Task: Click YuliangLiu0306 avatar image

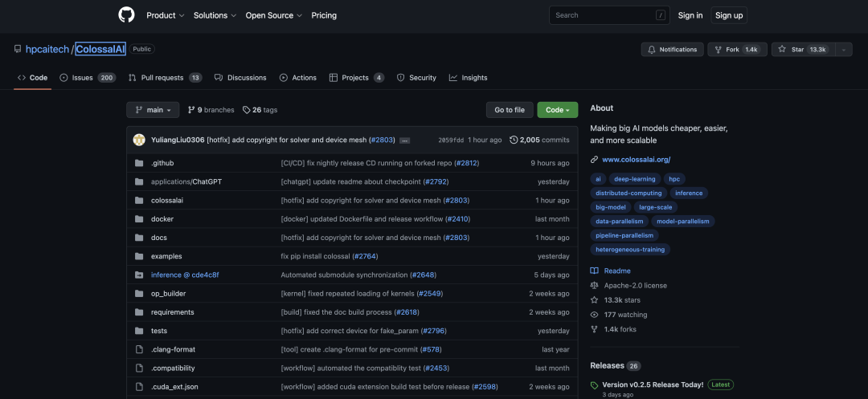Action: 139,140
